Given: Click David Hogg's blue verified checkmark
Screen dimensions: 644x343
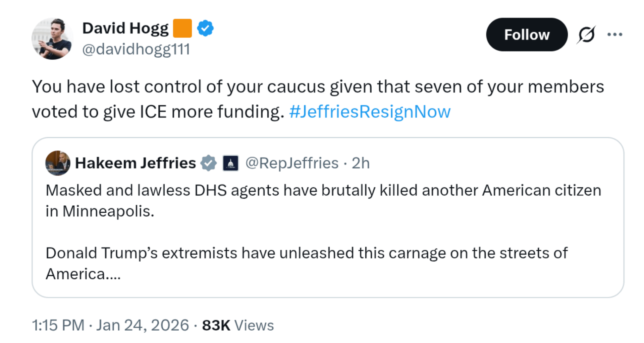Looking at the screenshot, I should pos(205,28).
